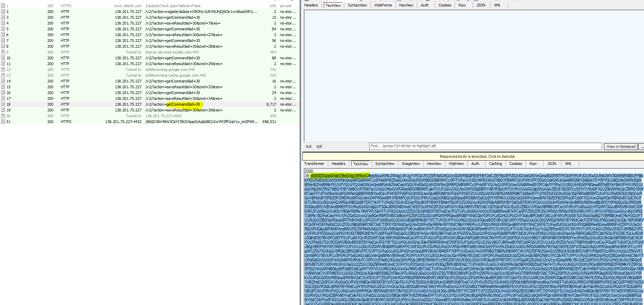Image resolution: width=644 pixels, height=305 pixels.
Task: Select the icon beside session number 3
Action: pyautogui.click(x=3, y=17)
